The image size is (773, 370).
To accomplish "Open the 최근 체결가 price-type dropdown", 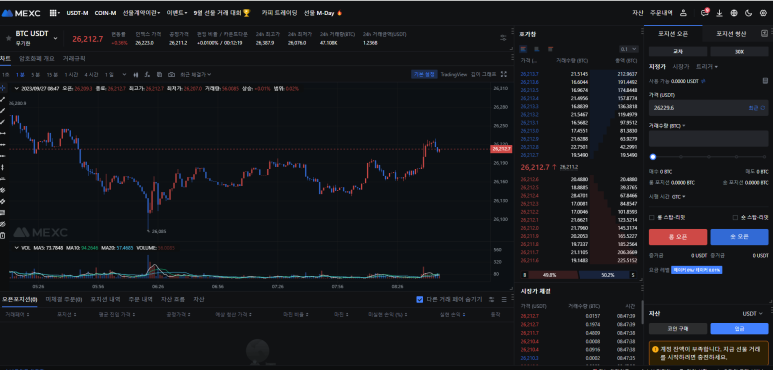I will [196, 74].
